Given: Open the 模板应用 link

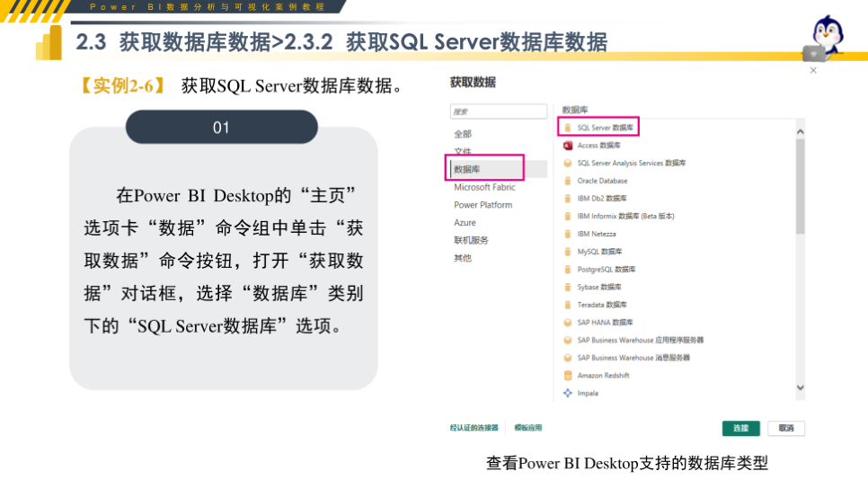Looking at the screenshot, I should [528, 428].
